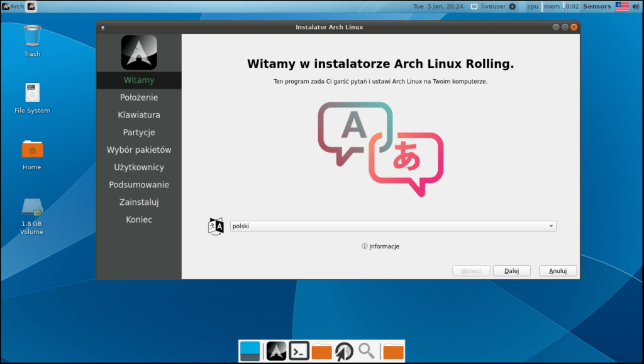Click the power icon beside liveuser
Image resolution: width=644 pixels, height=364 pixels.
point(512,6)
